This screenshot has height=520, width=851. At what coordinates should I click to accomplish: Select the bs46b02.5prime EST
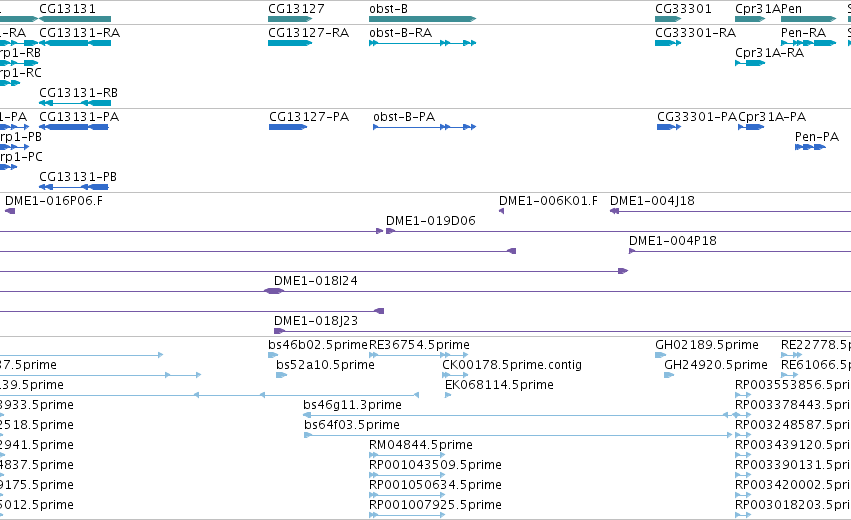point(273,355)
